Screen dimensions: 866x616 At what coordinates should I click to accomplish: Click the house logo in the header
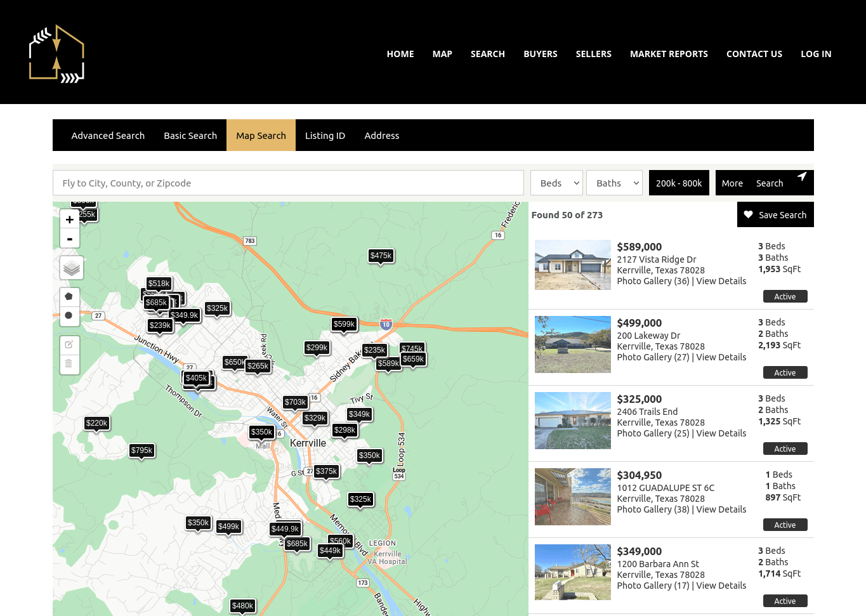[x=56, y=54]
